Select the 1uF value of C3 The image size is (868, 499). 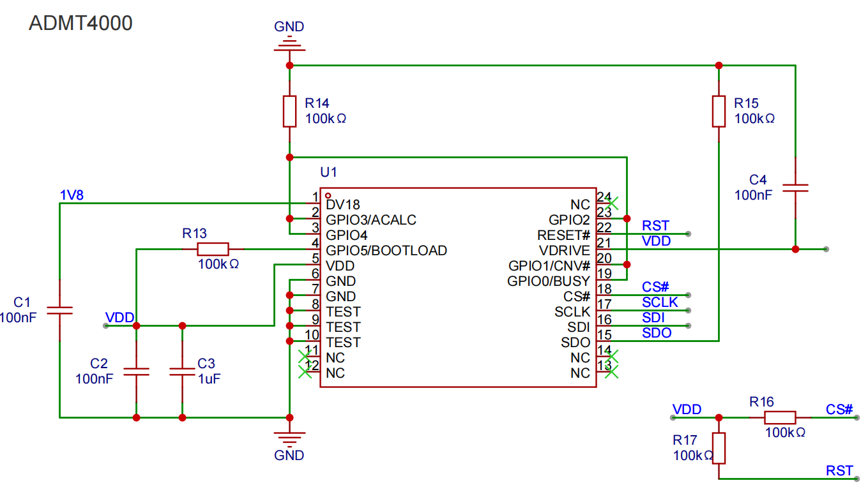tap(210, 378)
